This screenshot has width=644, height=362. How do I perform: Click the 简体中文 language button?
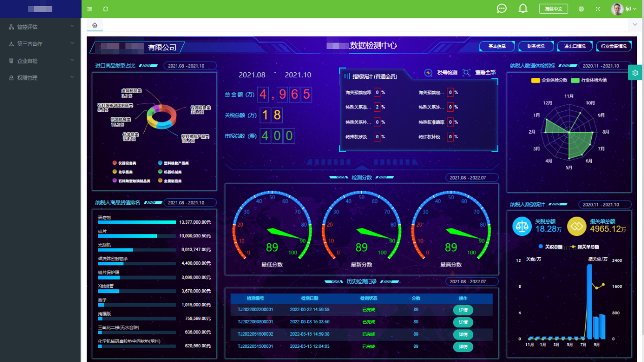[554, 9]
